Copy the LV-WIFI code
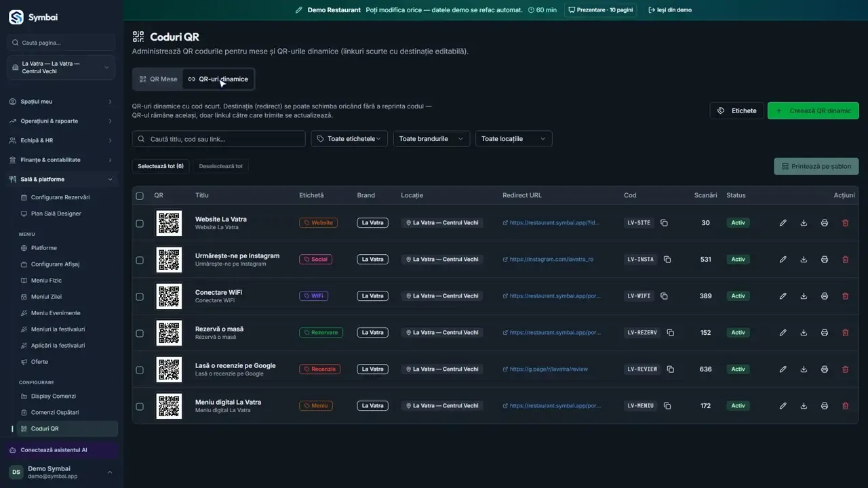The height and width of the screenshot is (488, 868). pos(664,296)
